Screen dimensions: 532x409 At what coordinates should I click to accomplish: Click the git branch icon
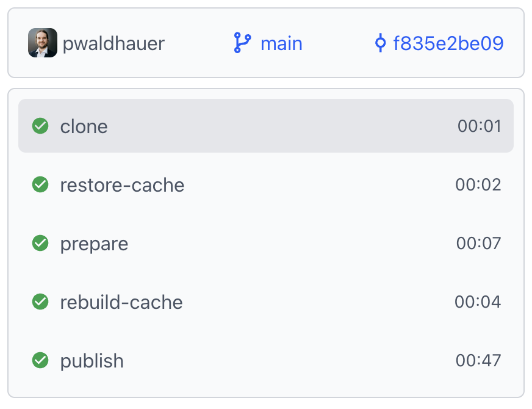[242, 43]
